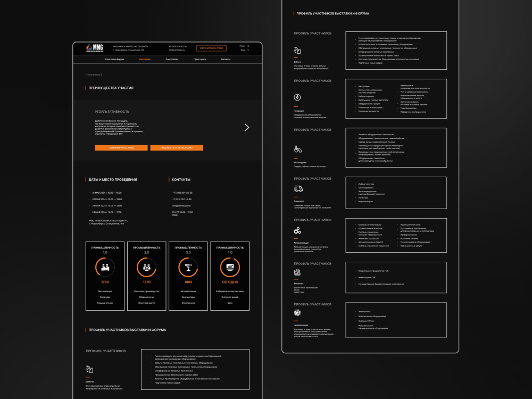Viewport: 532px width, 399px height.
Task: Click the Автоматизация gears icon
Action: point(297,231)
